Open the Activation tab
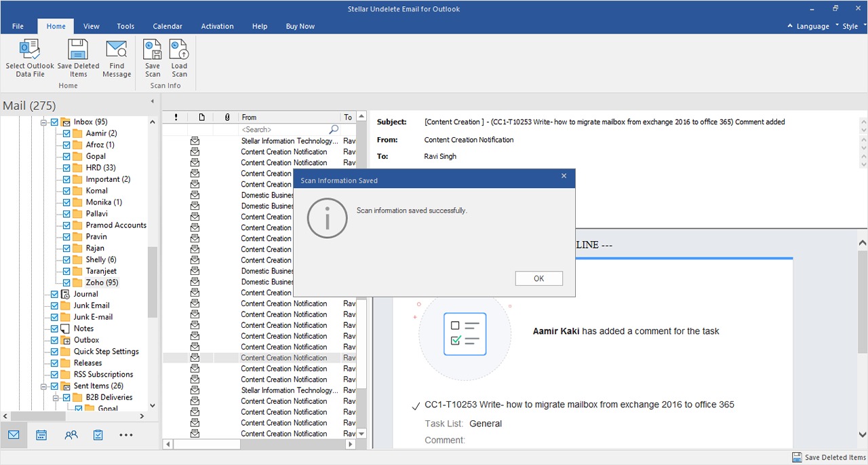This screenshot has width=868, height=465. (x=217, y=26)
